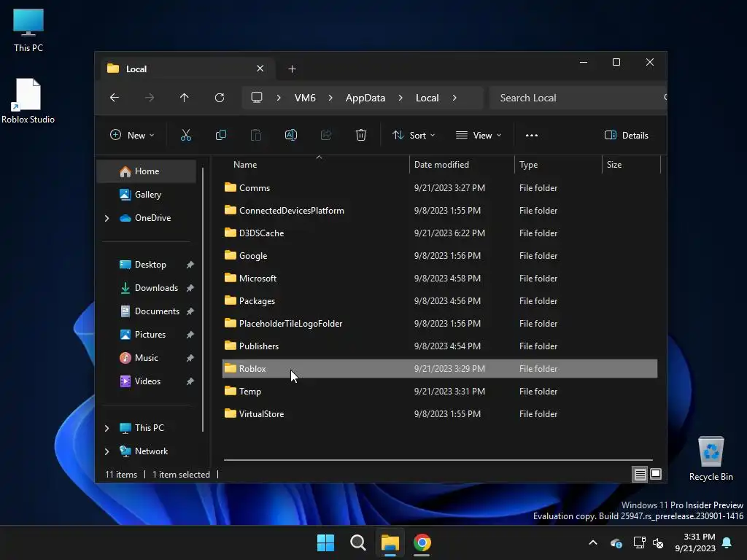Select Home in navigation pane
This screenshot has height=560, width=747.
point(147,171)
